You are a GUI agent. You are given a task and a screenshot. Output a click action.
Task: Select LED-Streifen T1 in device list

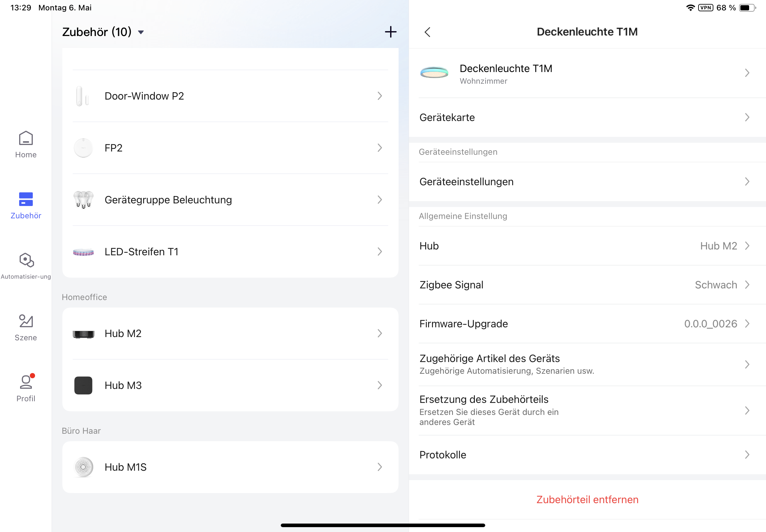tap(230, 252)
